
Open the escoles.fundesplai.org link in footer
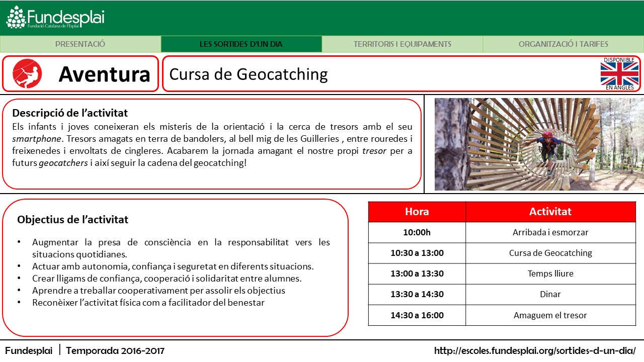pyautogui.click(x=535, y=350)
